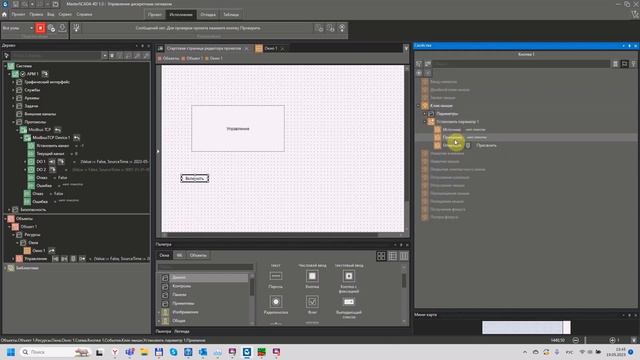Click the canvas vertical scrollbar
The height and width of the screenshot is (360, 640).
pyautogui.click(x=407, y=149)
